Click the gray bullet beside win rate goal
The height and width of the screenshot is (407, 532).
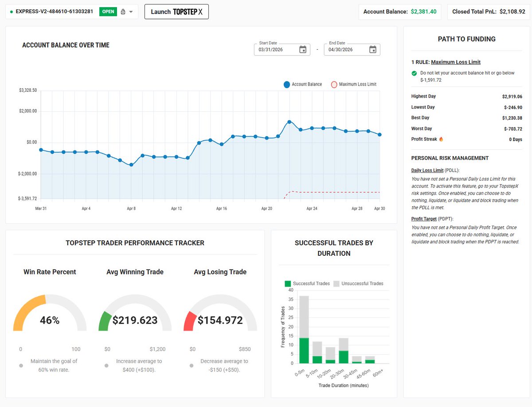click(21, 366)
